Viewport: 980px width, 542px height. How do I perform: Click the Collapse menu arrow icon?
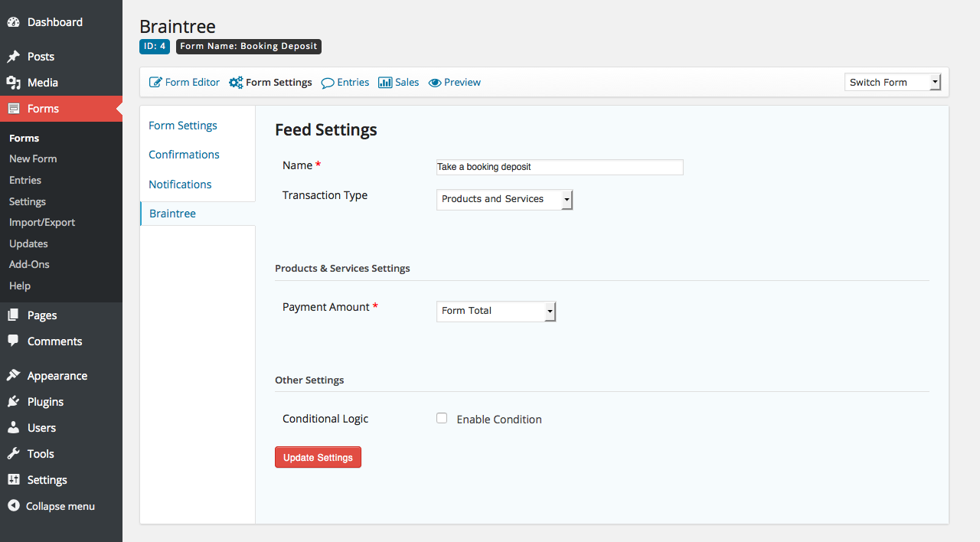tap(13, 506)
